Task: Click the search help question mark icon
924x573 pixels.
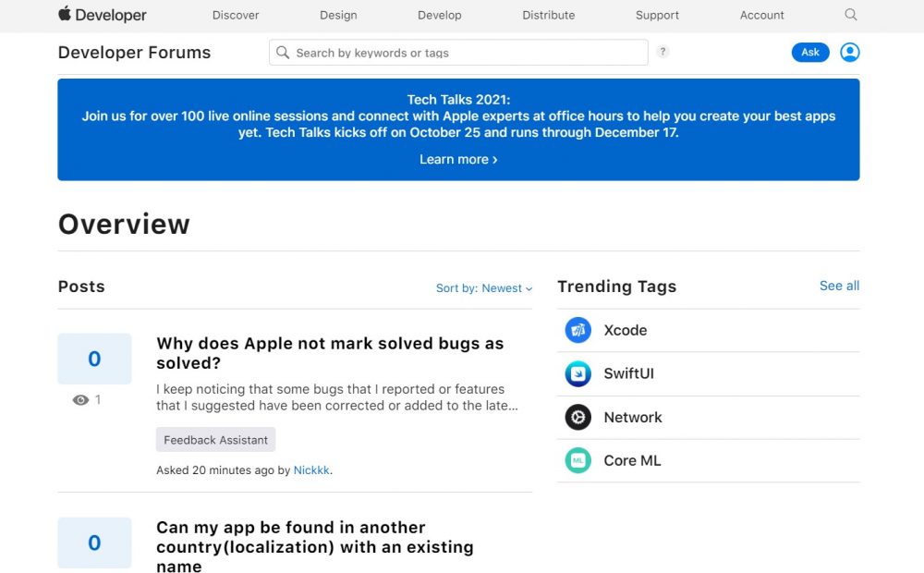Action: click(x=663, y=52)
